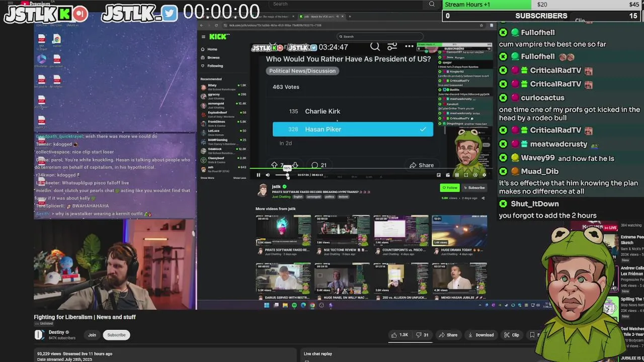The image size is (644, 362).
Task: Open HUGE DRAMA TODAY video thumbnail
Action: [459, 230]
